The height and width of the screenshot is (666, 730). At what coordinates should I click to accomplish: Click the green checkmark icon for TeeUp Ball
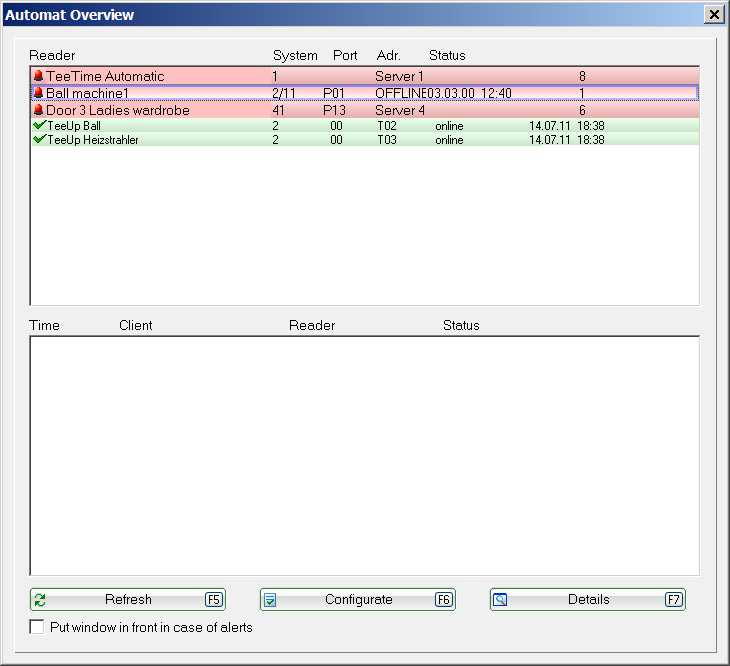pyautogui.click(x=40, y=126)
